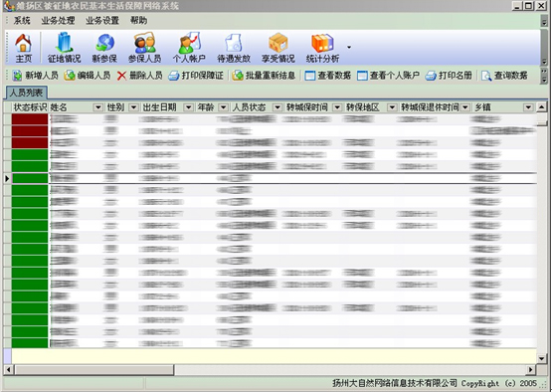Viewport: 552px width, 392px height.
Task: Open the 人员状态 column filter dropdown
Action: pyautogui.click(x=277, y=107)
